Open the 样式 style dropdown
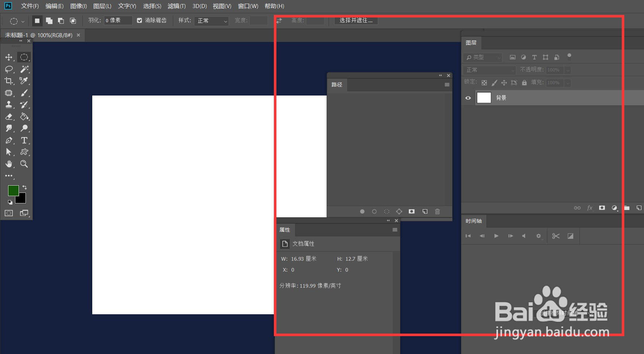Image resolution: width=644 pixels, height=354 pixels. 212,21
